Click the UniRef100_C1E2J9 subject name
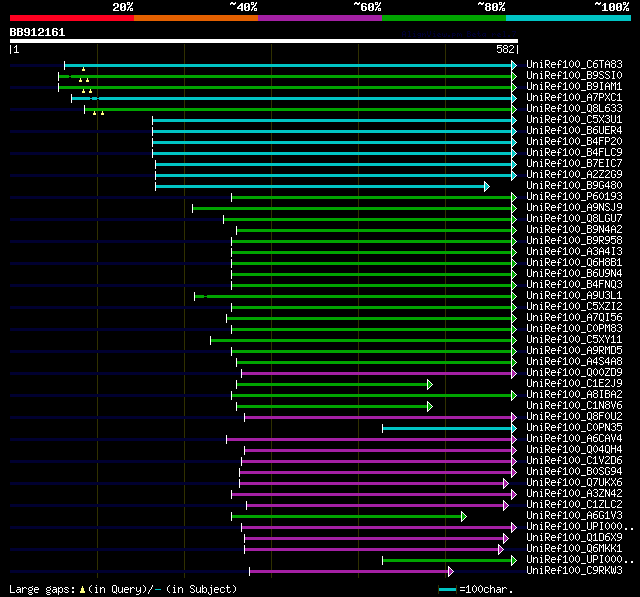This screenshot has width=640, height=597. click(x=574, y=384)
